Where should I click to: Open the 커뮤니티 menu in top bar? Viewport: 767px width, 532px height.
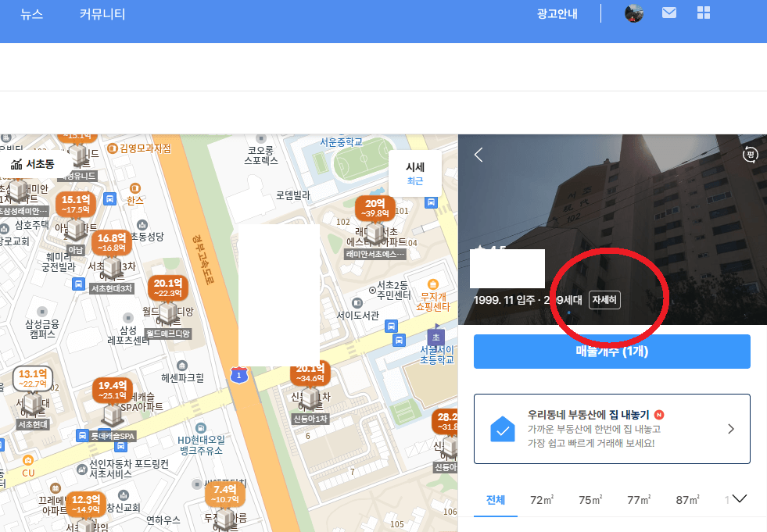click(102, 13)
